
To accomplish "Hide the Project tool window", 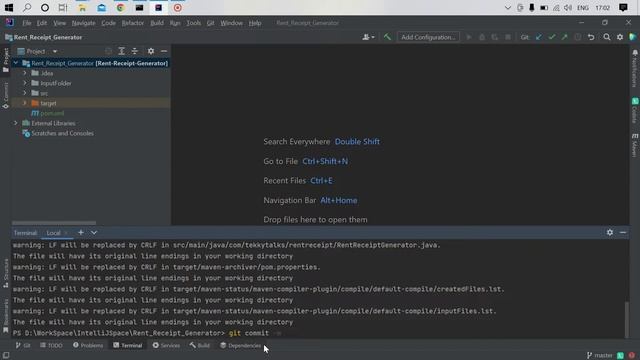I will (x=164, y=51).
